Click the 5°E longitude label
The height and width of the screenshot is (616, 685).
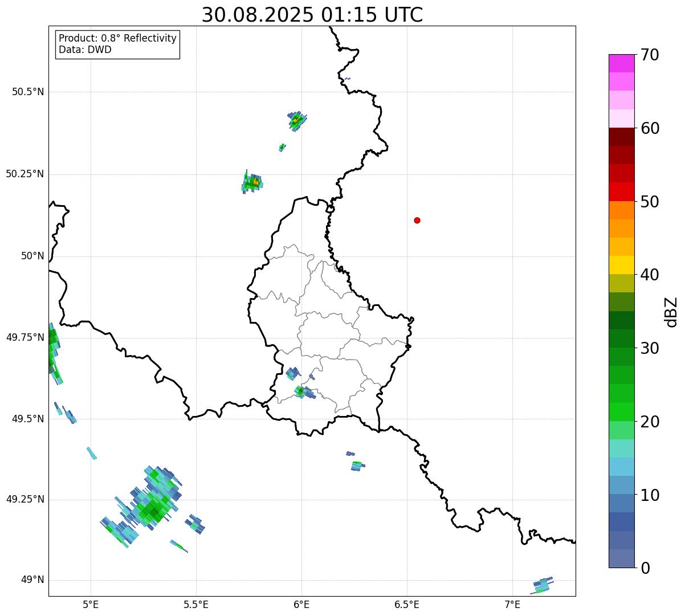pyautogui.click(x=91, y=604)
